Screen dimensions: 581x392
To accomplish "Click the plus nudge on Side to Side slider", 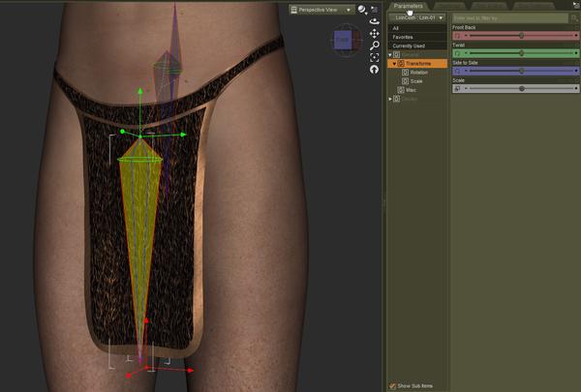I will click(x=576, y=71).
